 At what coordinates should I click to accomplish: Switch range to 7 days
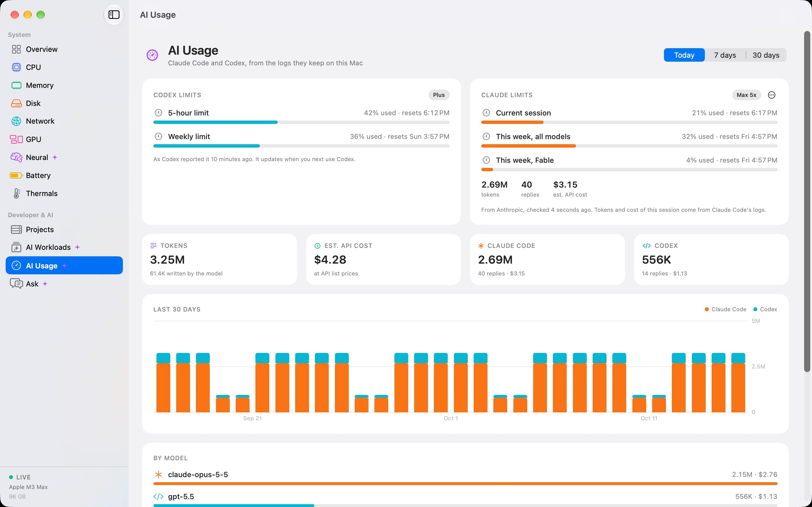tap(725, 55)
